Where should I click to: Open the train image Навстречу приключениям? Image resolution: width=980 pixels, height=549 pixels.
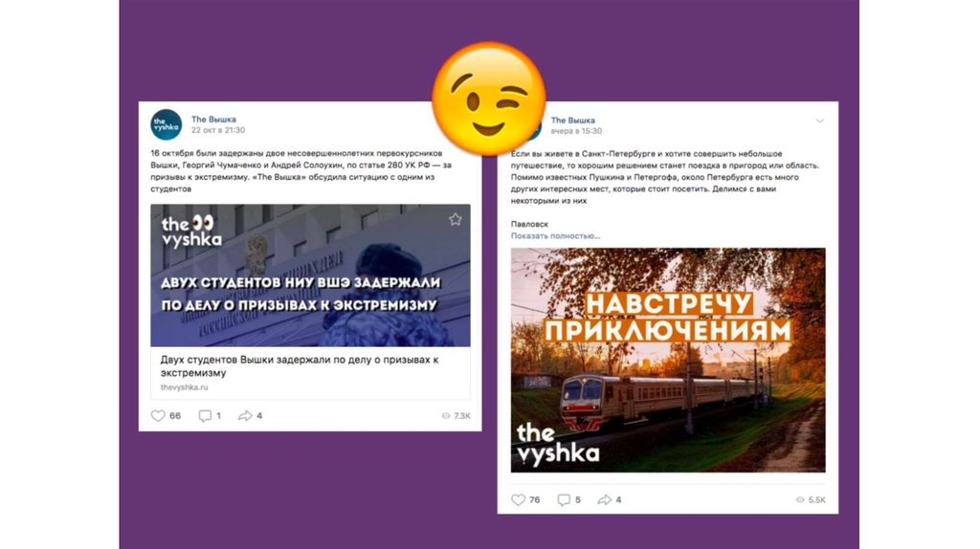[x=668, y=360]
